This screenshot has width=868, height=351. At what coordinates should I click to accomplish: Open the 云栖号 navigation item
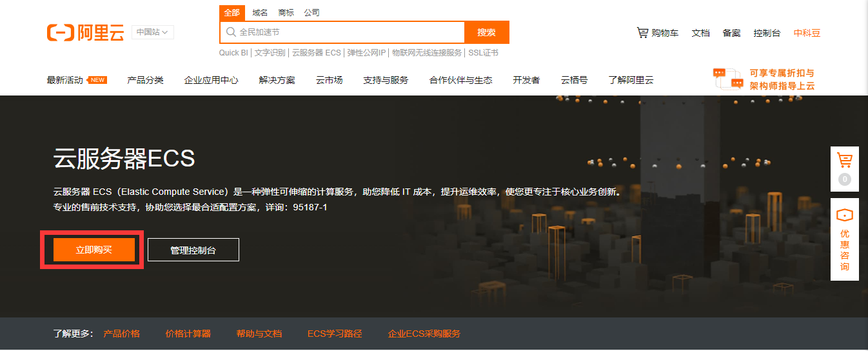pos(574,80)
